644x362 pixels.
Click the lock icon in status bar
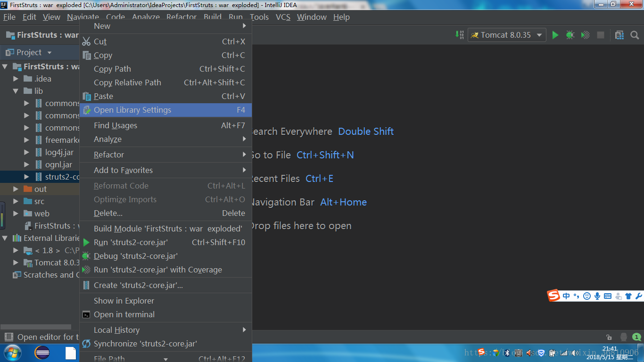tap(609, 337)
